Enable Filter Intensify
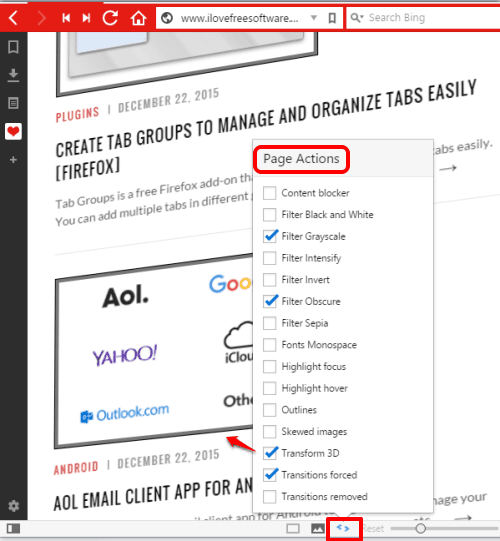Image resolution: width=500 pixels, height=541 pixels. 269,258
